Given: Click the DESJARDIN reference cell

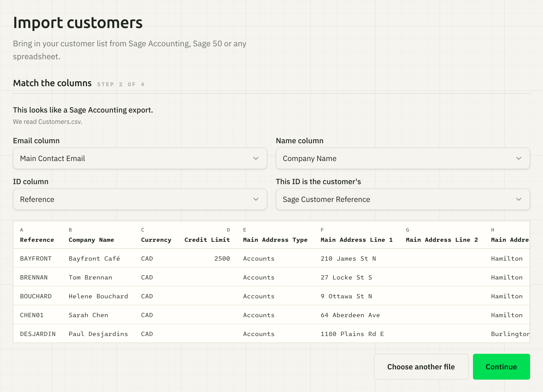Looking at the screenshot, I should point(38,334).
